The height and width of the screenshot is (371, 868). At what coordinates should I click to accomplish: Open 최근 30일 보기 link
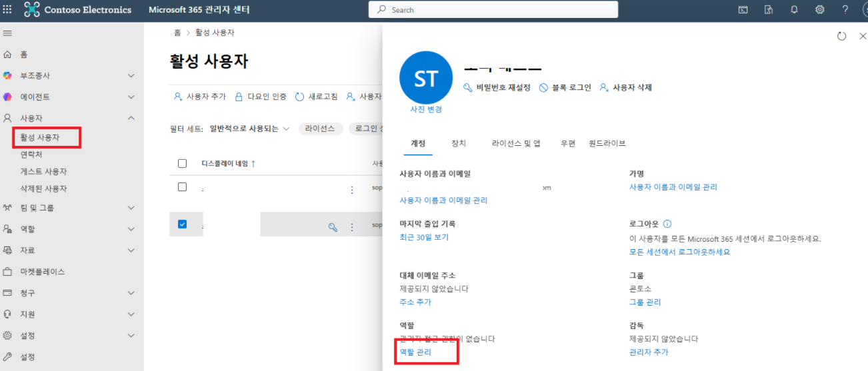[424, 237]
